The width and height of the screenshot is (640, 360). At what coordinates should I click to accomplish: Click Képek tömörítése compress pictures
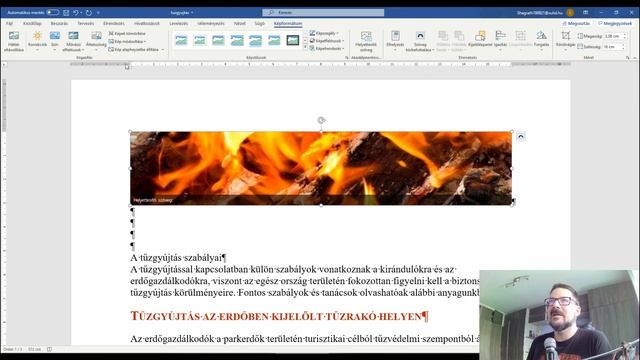(x=127, y=33)
